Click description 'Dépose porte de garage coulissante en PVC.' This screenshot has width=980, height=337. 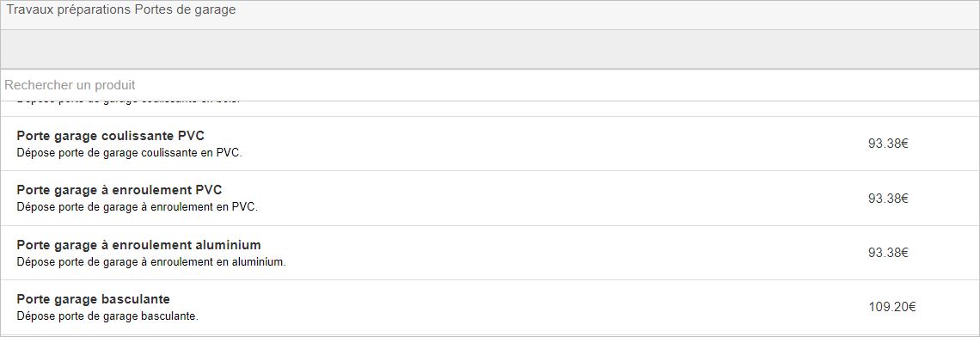point(129,153)
